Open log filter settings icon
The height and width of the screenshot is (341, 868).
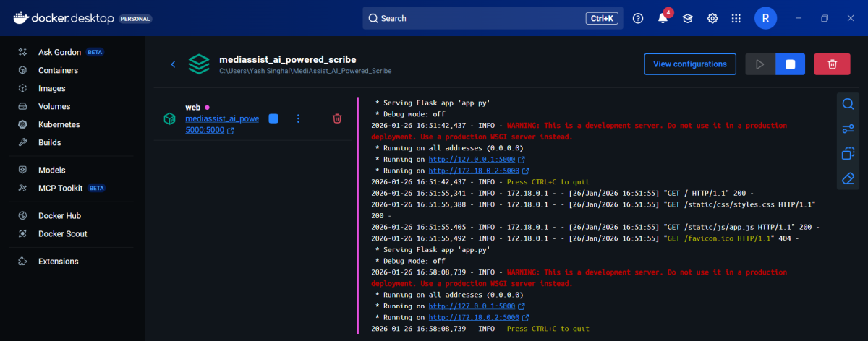click(x=848, y=129)
